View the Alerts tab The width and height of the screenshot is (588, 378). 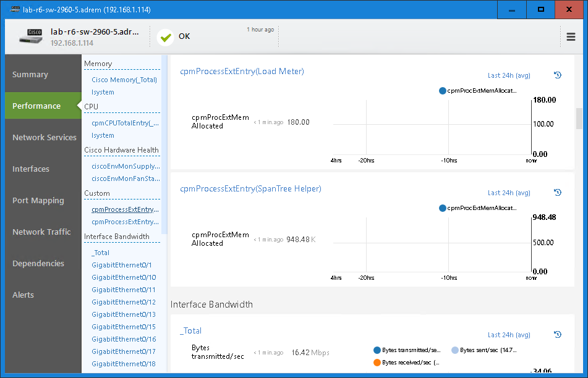coord(43,295)
